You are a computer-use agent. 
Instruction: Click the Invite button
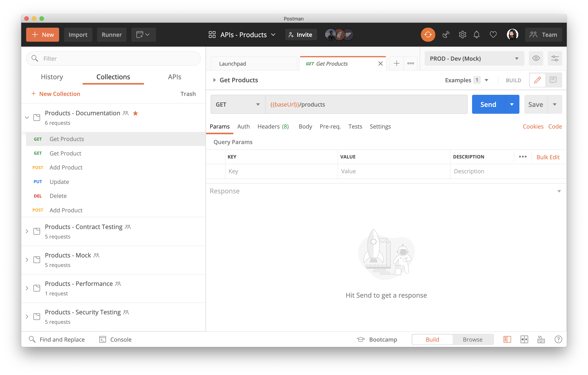301,35
